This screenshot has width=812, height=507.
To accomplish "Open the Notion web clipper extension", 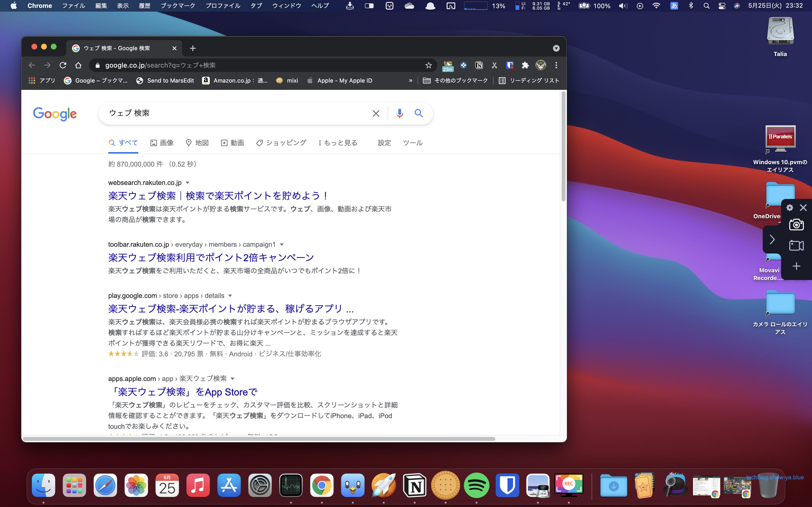I will coord(479,65).
